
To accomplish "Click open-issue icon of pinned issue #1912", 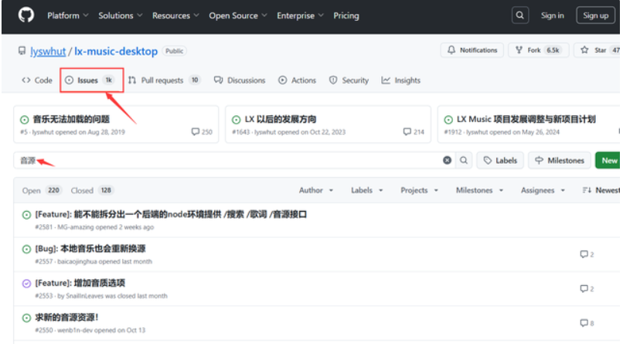I will (448, 120).
